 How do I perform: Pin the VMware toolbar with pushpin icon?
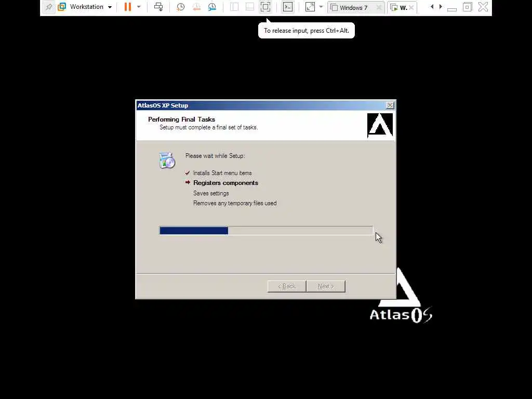[x=49, y=7]
